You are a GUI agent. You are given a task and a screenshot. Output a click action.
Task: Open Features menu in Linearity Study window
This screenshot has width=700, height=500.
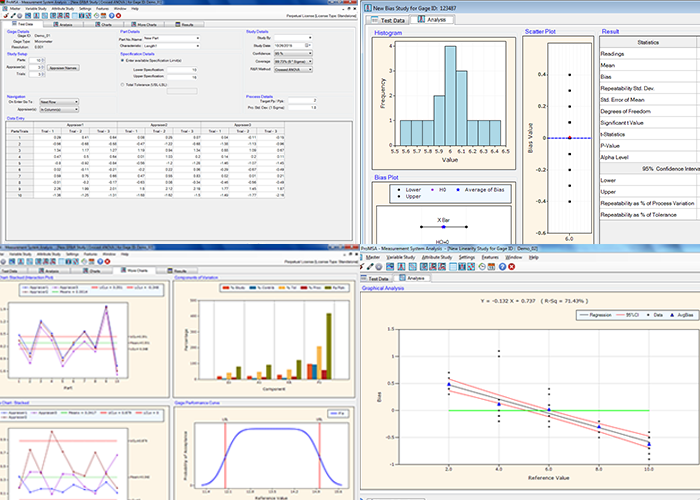point(489,257)
